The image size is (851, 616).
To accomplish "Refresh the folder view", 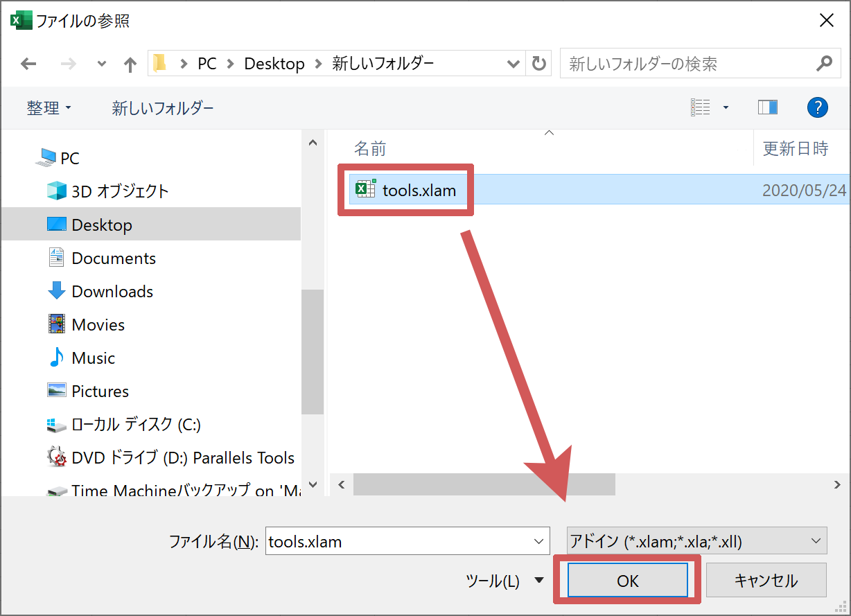I will pyautogui.click(x=538, y=64).
